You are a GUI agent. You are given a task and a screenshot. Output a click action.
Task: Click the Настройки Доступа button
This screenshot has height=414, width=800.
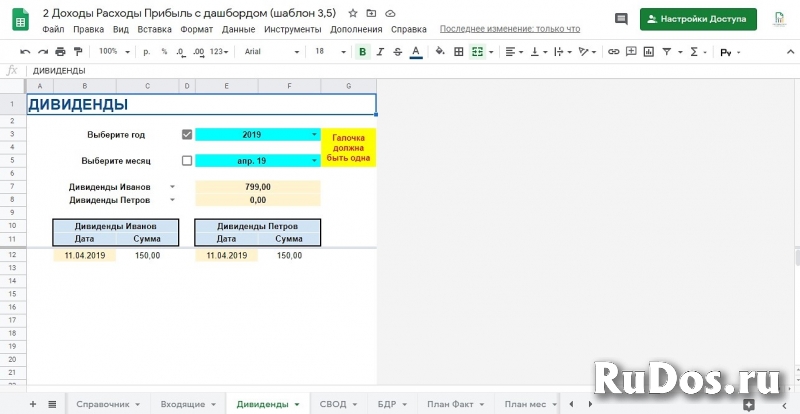click(x=698, y=19)
